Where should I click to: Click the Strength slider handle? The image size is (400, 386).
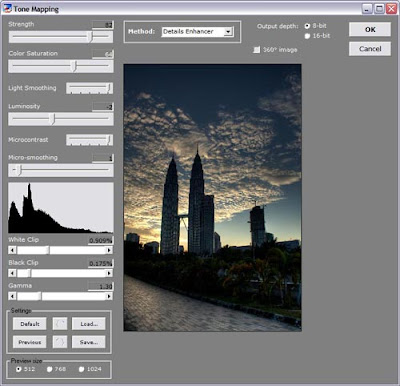click(90, 37)
